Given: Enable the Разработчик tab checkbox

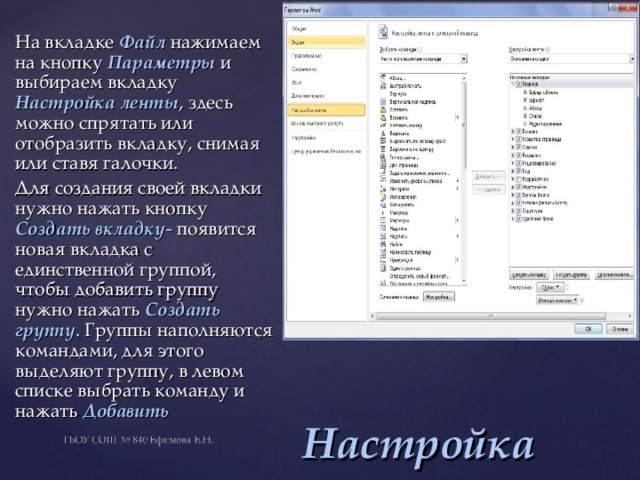Looking at the screenshot, I should pyautogui.click(x=518, y=179).
